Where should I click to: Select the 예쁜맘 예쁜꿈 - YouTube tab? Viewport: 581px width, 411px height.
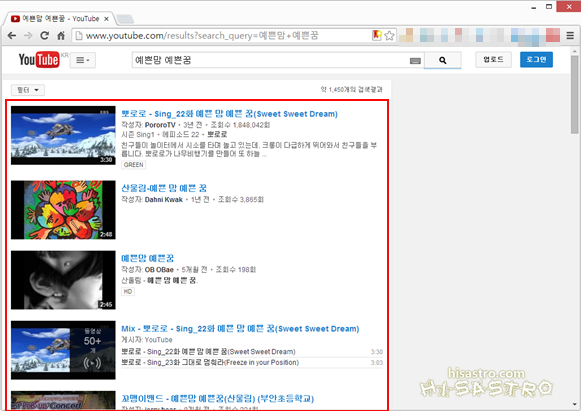tap(59, 19)
